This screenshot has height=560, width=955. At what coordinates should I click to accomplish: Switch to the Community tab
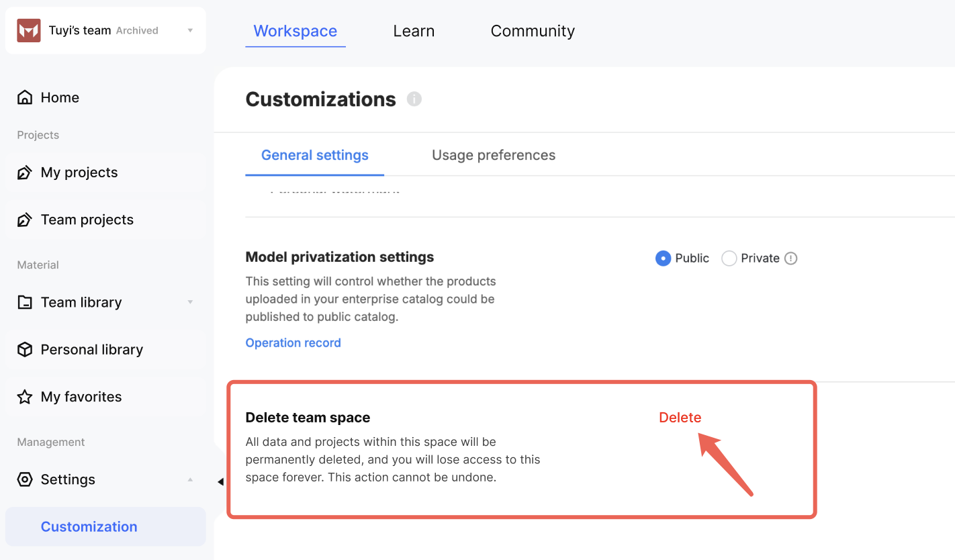tap(533, 31)
